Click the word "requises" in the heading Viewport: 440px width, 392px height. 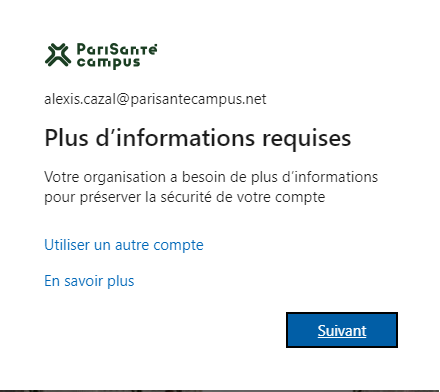point(307,139)
